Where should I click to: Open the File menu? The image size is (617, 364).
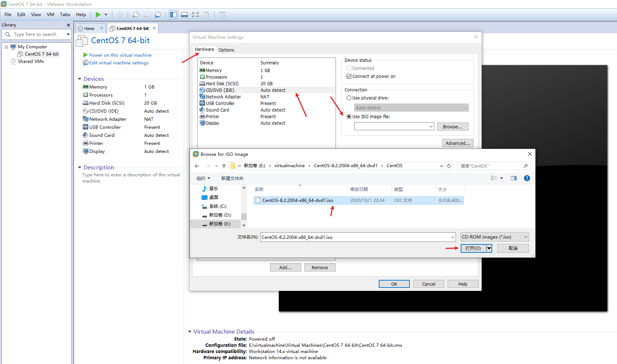pos(8,15)
